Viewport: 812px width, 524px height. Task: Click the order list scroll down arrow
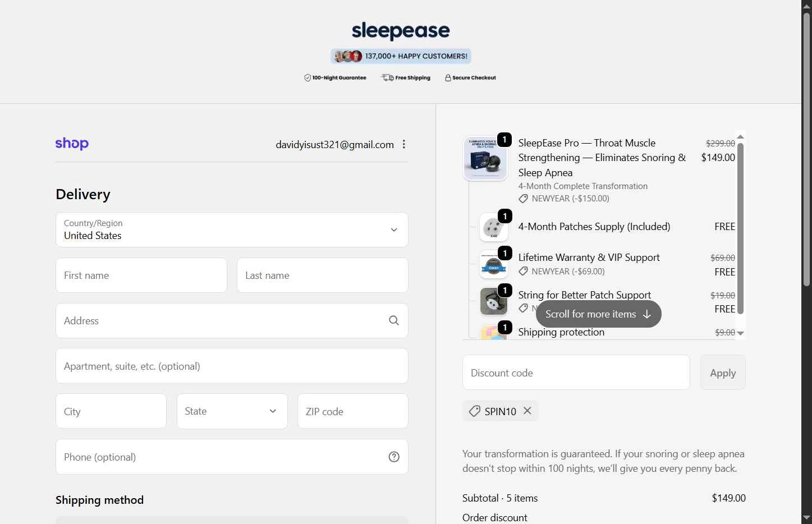coord(740,333)
